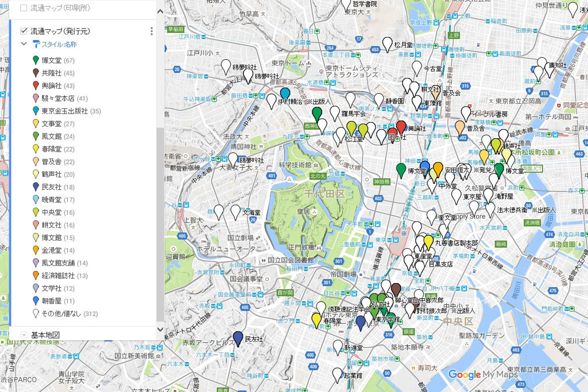Click the teal 中村頼治 map marker
Screen dimensions: 588x392
click(285, 93)
